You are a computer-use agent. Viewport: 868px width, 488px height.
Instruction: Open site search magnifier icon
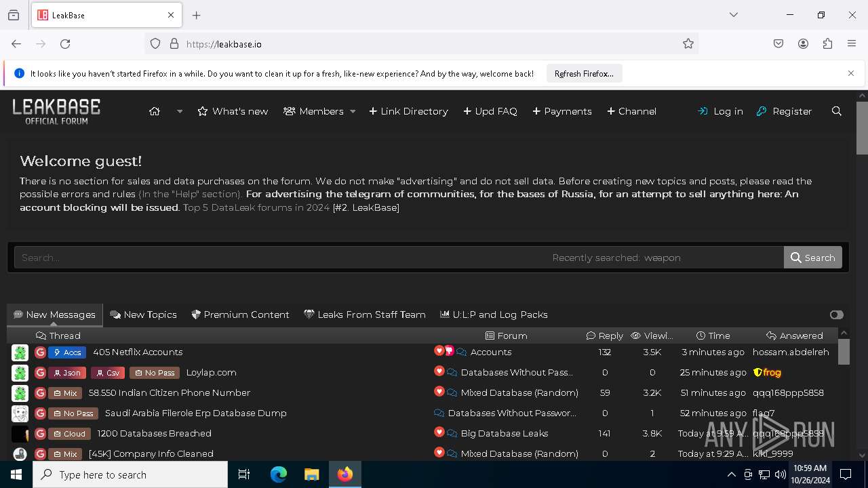836,111
